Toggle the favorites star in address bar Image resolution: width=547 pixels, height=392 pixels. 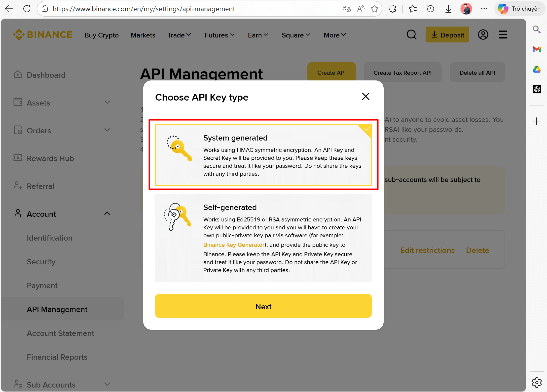tap(375, 9)
